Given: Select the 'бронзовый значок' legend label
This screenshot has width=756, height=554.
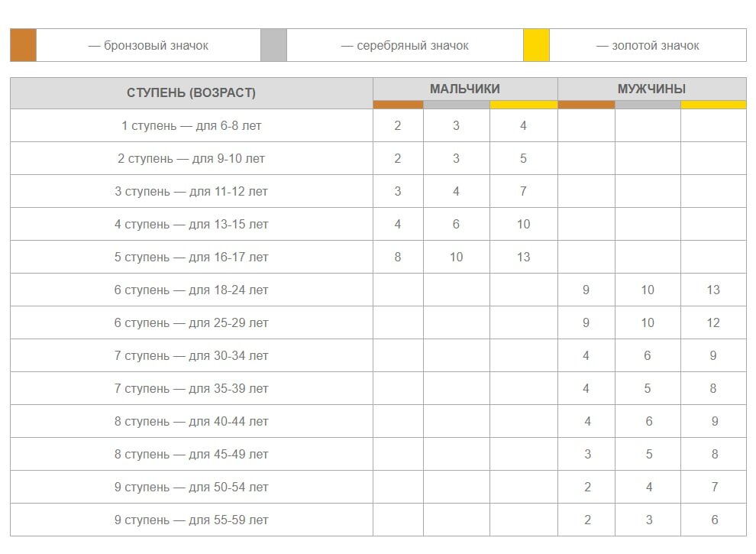Looking at the screenshot, I should [x=148, y=46].
